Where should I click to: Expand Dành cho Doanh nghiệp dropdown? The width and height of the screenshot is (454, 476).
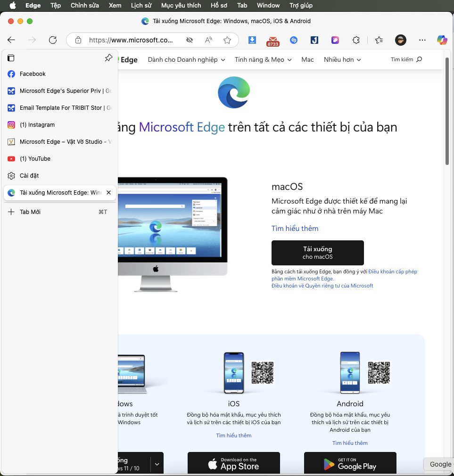187,60
